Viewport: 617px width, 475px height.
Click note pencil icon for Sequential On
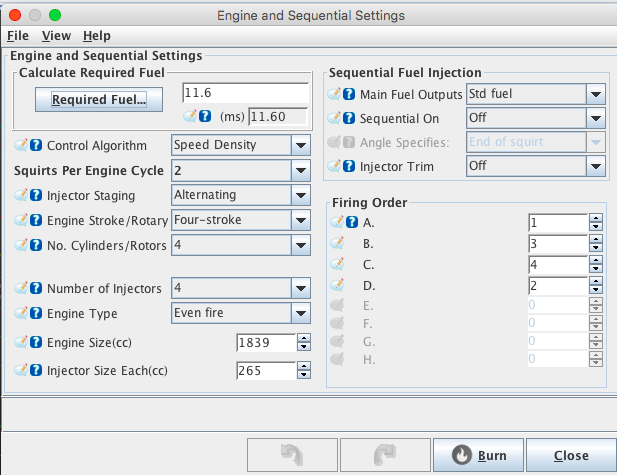pyautogui.click(x=336, y=118)
